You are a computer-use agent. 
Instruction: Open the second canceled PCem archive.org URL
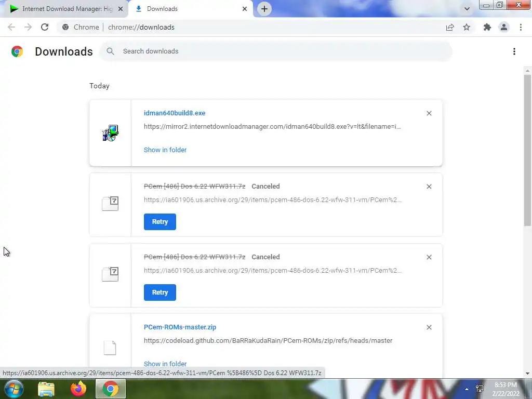click(x=272, y=270)
